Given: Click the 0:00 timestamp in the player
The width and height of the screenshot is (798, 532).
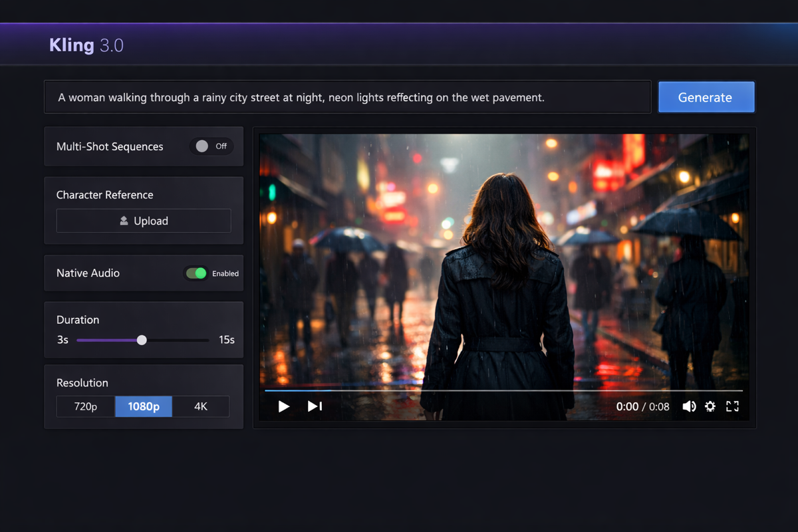Looking at the screenshot, I should point(627,406).
